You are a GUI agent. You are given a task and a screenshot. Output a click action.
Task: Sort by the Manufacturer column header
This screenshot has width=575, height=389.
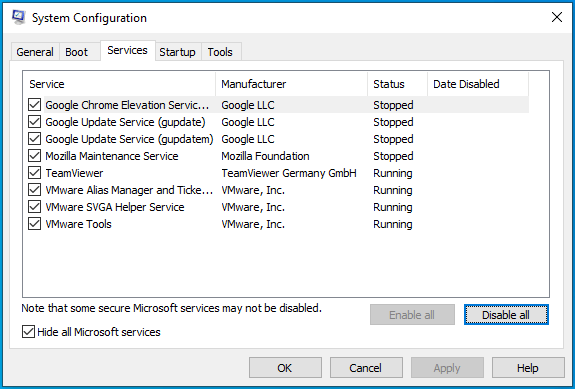pyautogui.click(x=292, y=84)
